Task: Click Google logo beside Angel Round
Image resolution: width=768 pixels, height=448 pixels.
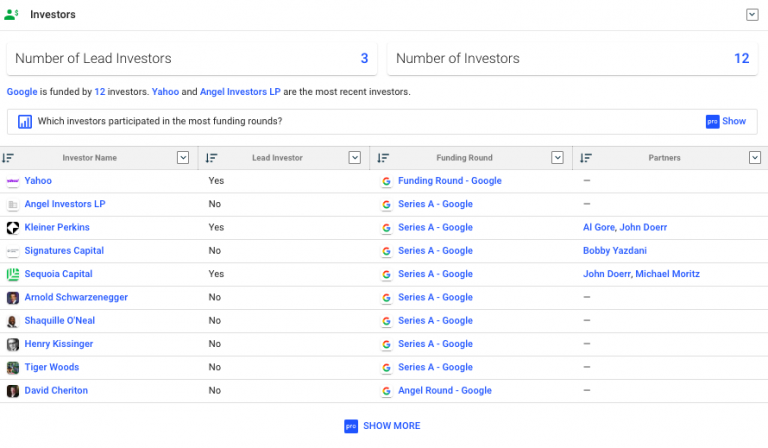Action: [386, 391]
